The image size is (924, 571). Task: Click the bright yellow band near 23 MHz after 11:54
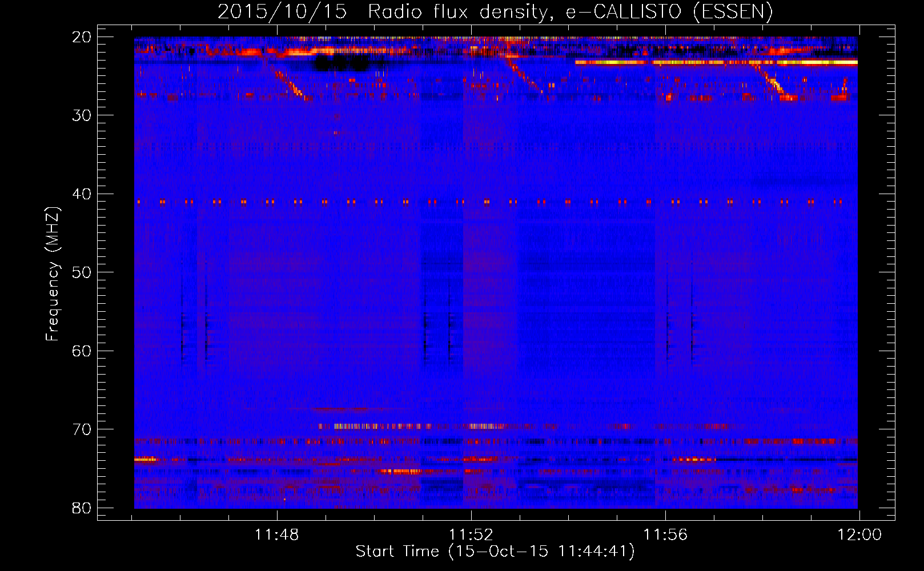pos(716,62)
